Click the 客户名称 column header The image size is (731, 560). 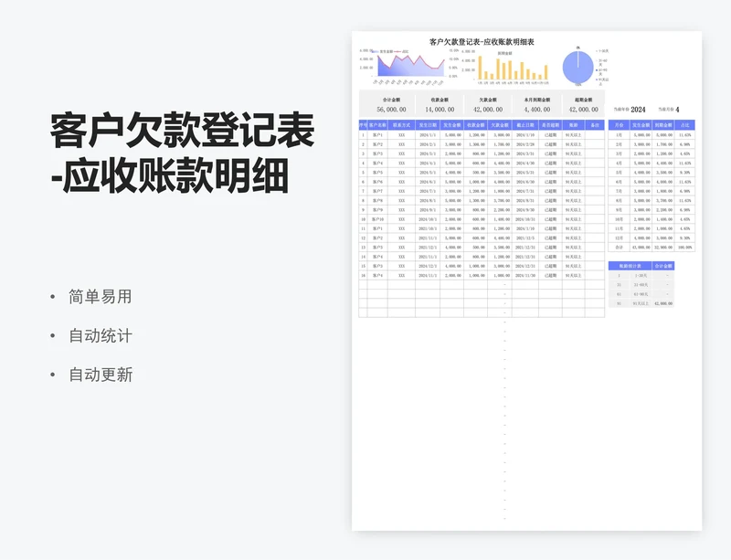click(377, 125)
